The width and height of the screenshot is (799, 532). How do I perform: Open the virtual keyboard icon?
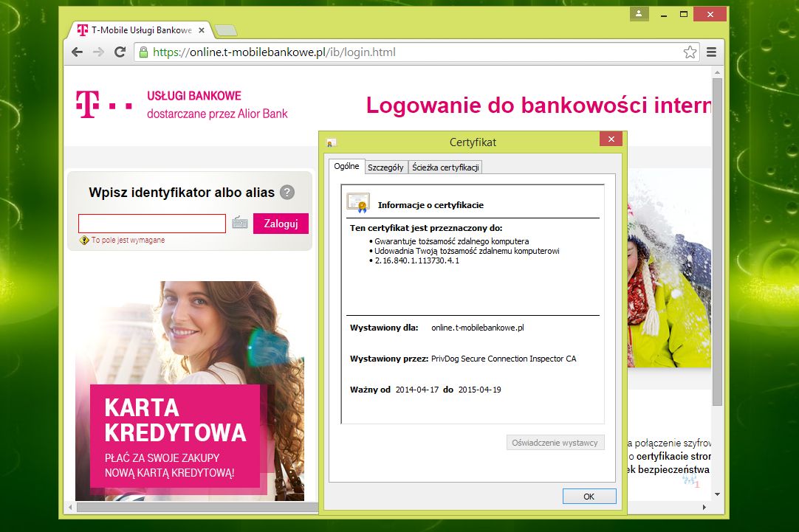tap(240, 223)
